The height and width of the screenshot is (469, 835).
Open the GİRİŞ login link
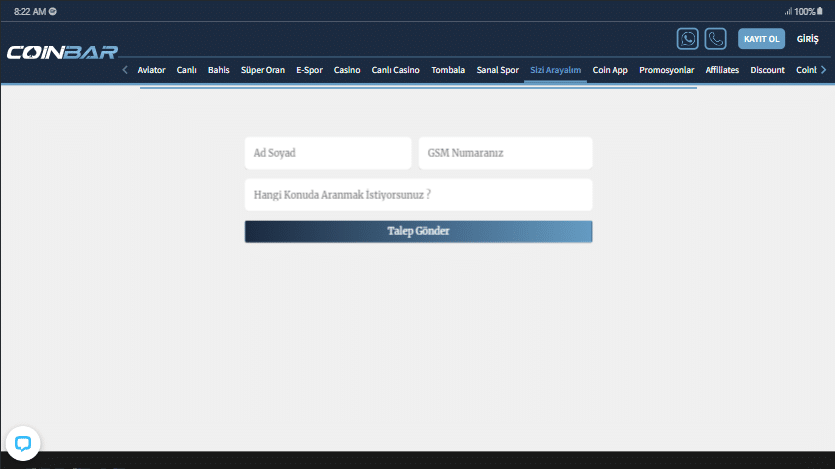point(807,39)
